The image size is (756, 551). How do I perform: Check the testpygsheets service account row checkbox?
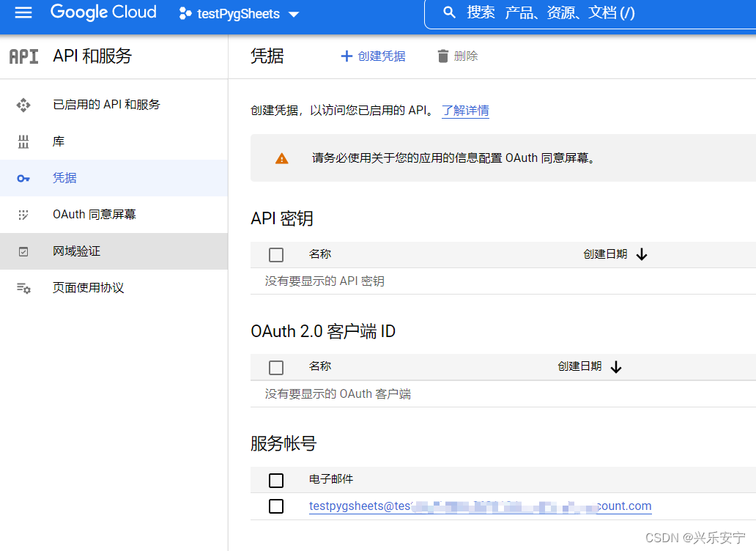click(276, 506)
